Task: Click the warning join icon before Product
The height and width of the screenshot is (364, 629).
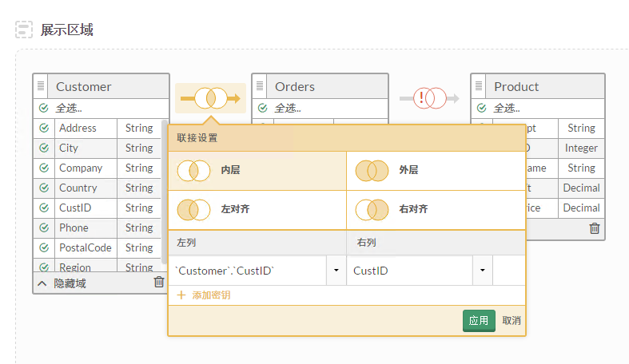Action: point(429,98)
